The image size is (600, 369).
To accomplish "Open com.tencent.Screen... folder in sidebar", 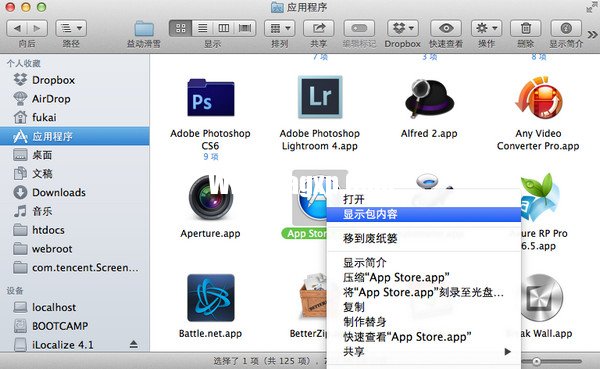I will pyautogui.click(x=75, y=268).
